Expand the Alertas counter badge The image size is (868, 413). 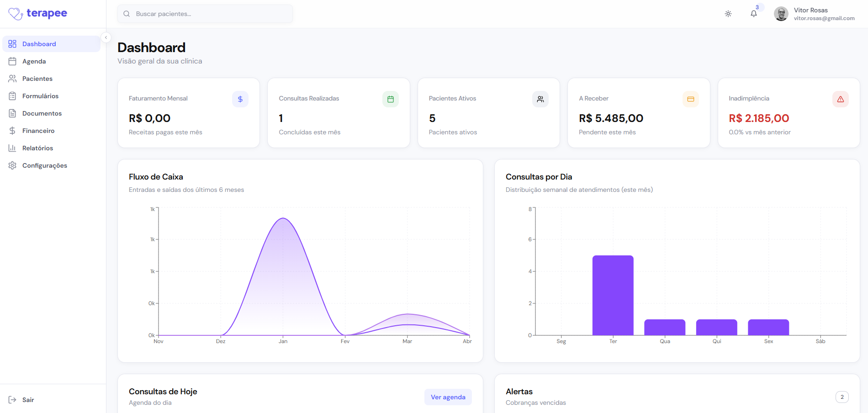(842, 397)
